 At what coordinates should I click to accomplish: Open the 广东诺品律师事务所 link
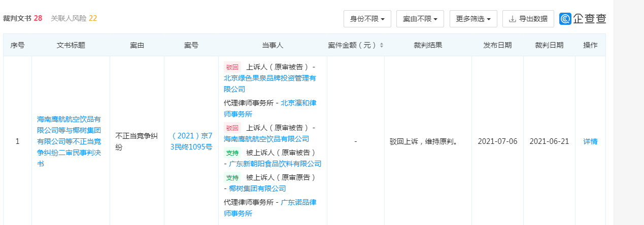[x=270, y=208]
